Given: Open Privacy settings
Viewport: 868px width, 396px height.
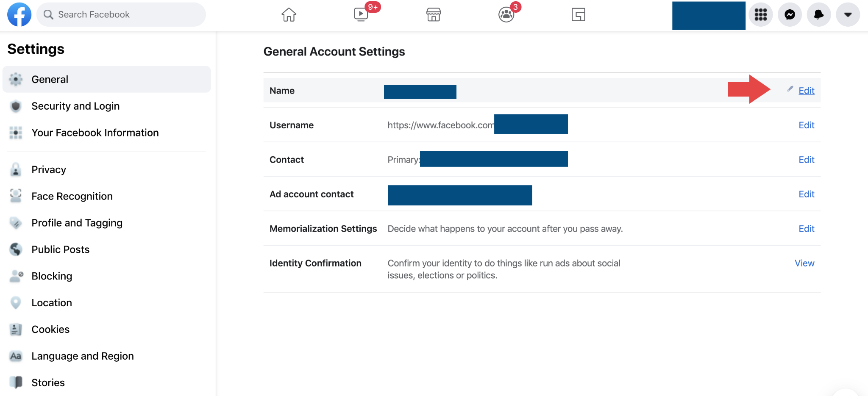Looking at the screenshot, I should [106, 169].
